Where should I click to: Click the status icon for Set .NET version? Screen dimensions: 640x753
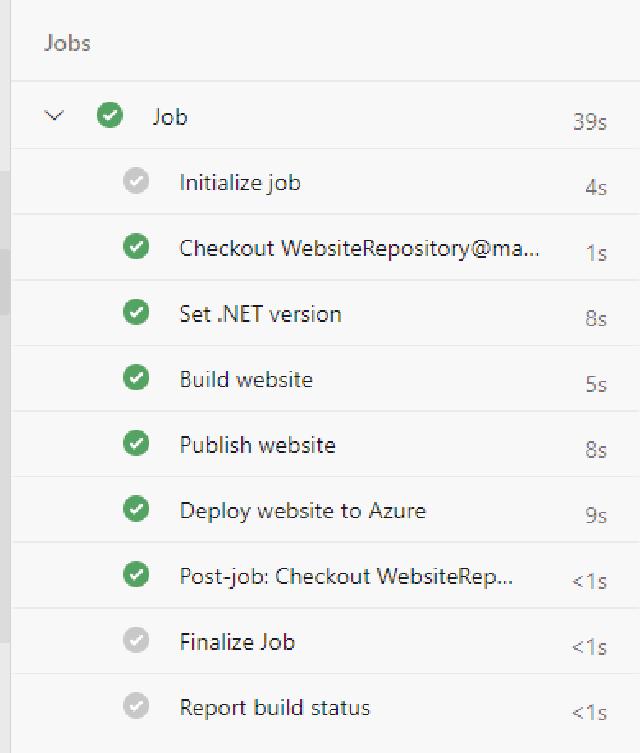(x=136, y=313)
